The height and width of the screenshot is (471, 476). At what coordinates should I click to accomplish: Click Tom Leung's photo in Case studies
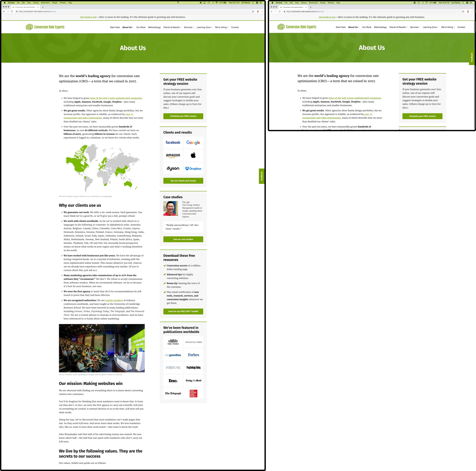point(170,208)
